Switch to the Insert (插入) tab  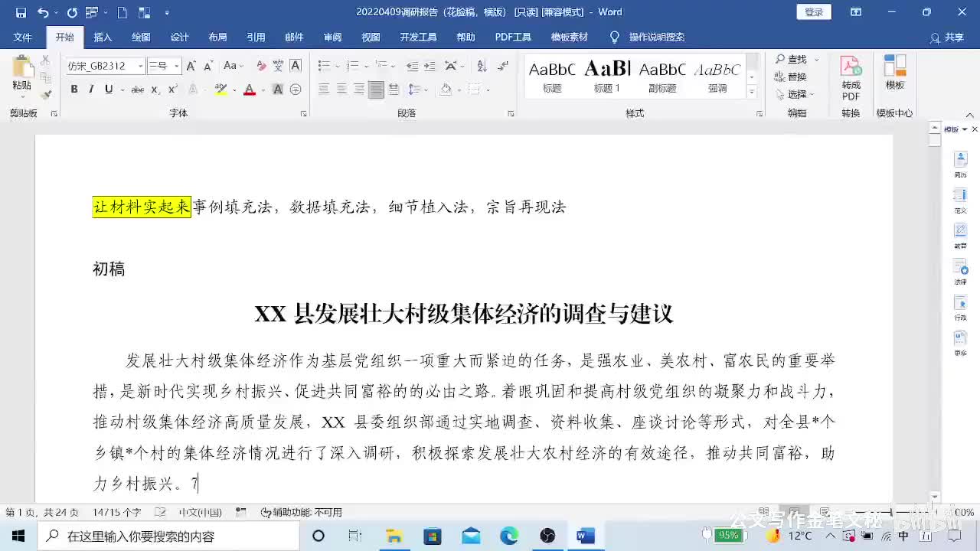(x=103, y=37)
